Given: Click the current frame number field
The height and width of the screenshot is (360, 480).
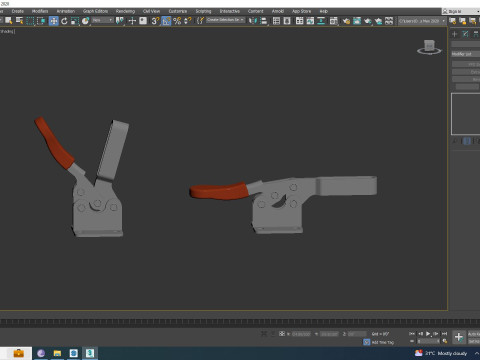Looking at the screenshot, I should tap(428, 341).
